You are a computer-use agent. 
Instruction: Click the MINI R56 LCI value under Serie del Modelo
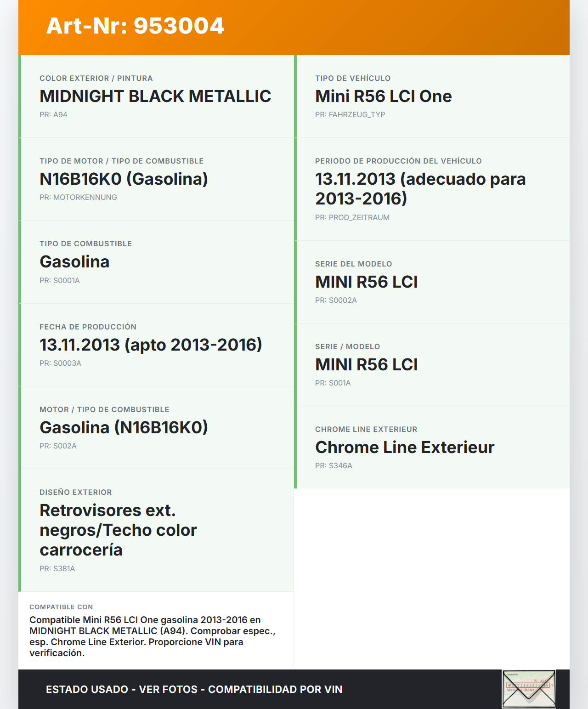point(366,282)
